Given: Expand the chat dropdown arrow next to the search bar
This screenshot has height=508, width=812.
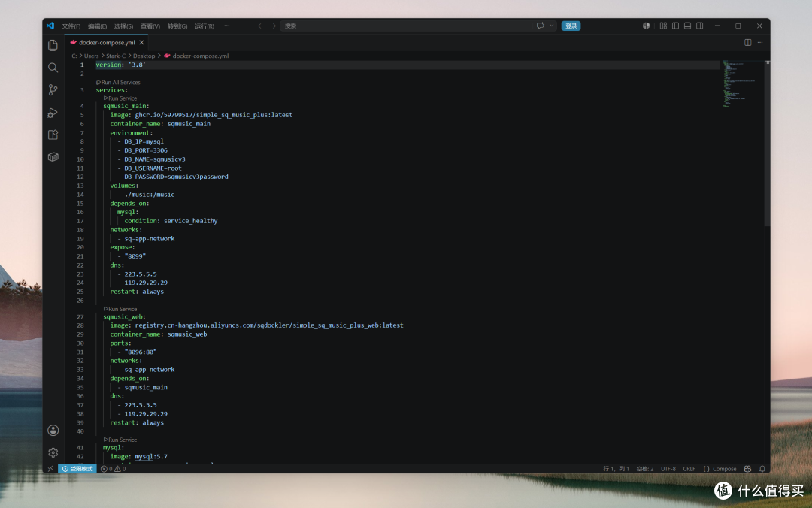Looking at the screenshot, I should [x=552, y=26].
